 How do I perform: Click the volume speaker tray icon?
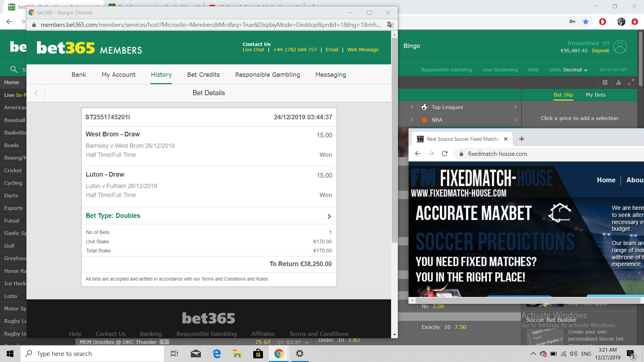(x=574, y=354)
